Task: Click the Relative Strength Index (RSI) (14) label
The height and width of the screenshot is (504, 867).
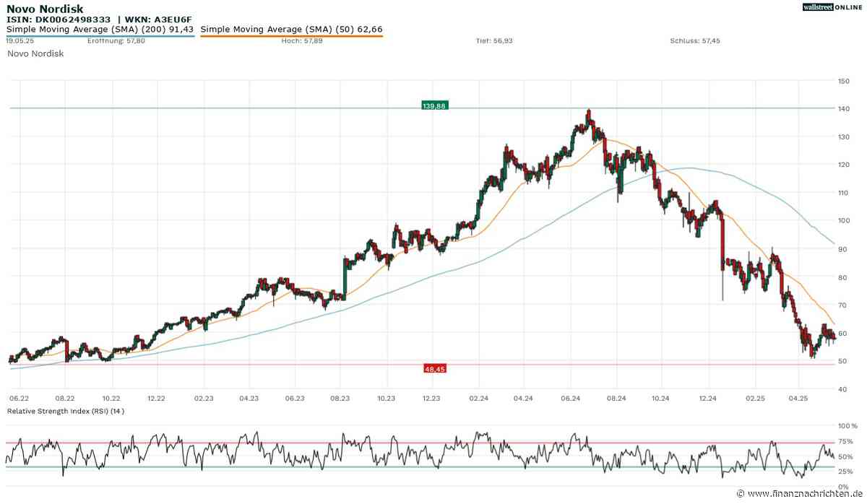Action: (65, 411)
